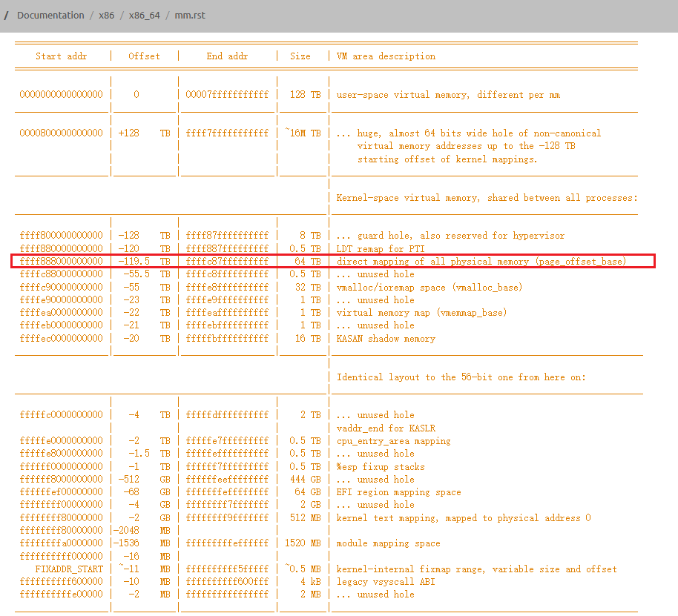
Task: Click start address ffff888000000000 in highlighted row
Action: coord(62,262)
